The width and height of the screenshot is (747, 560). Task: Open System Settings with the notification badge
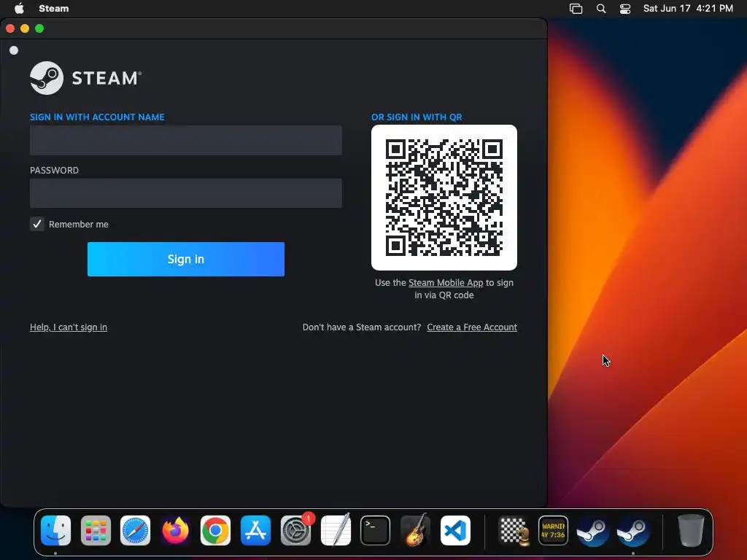tap(296, 531)
